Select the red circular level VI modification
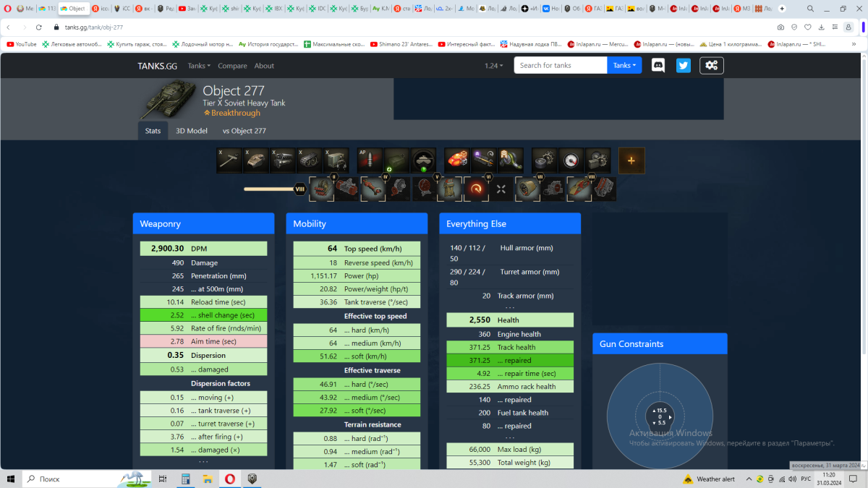The width and height of the screenshot is (868, 488). click(476, 189)
